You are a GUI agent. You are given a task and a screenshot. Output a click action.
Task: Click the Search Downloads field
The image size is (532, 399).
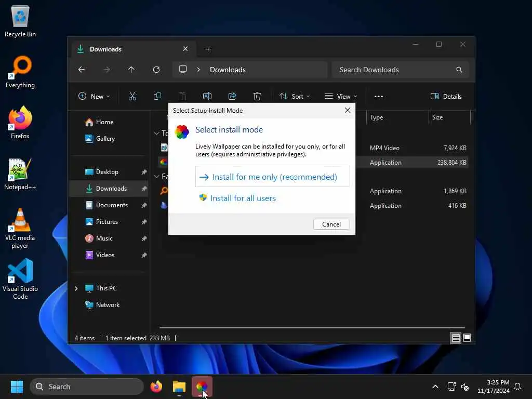[401, 70]
